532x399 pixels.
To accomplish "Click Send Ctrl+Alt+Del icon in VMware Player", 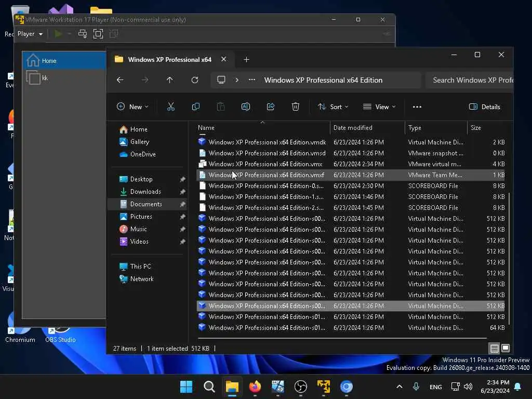I will point(83,34).
